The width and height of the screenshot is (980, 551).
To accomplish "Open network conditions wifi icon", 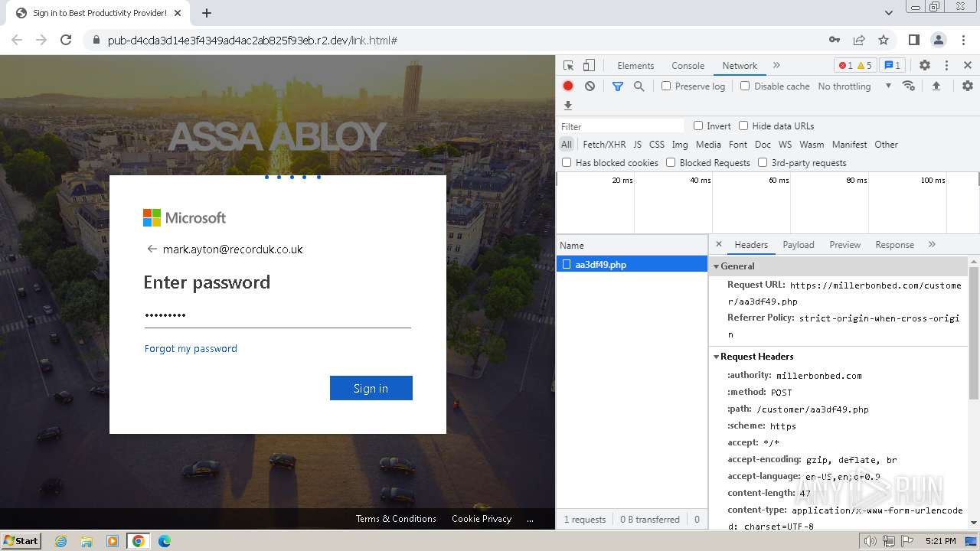I will point(909,86).
